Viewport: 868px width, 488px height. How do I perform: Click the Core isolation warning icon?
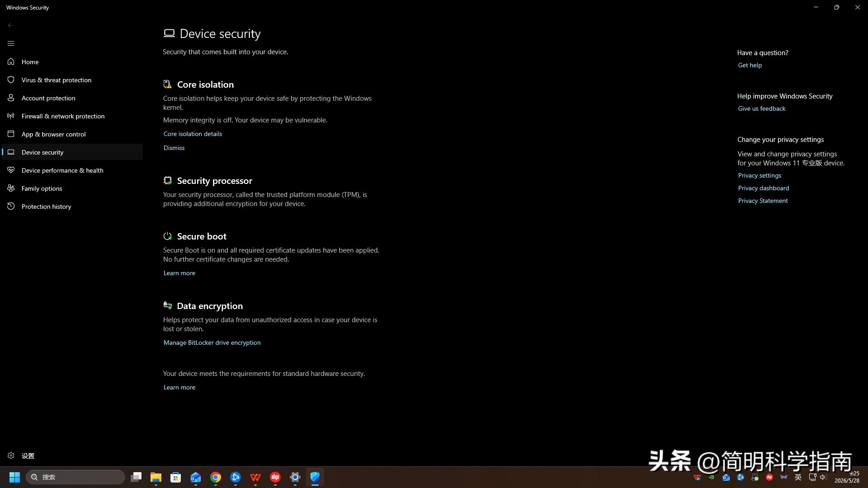pos(168,84)
